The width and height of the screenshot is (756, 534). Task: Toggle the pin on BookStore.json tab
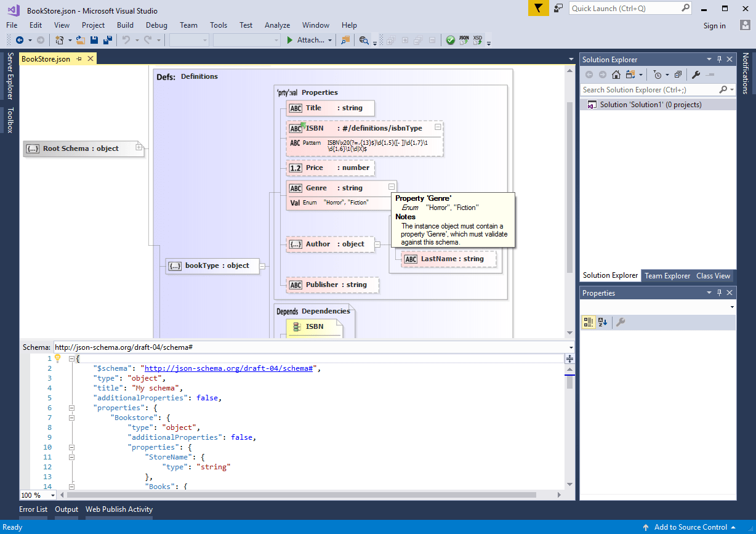tap(79, 59)
